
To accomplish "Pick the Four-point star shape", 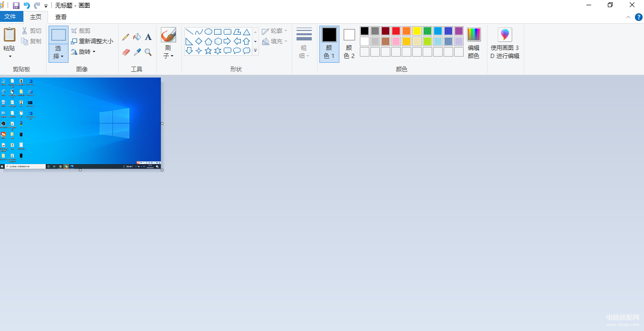I will coord(198,50).
